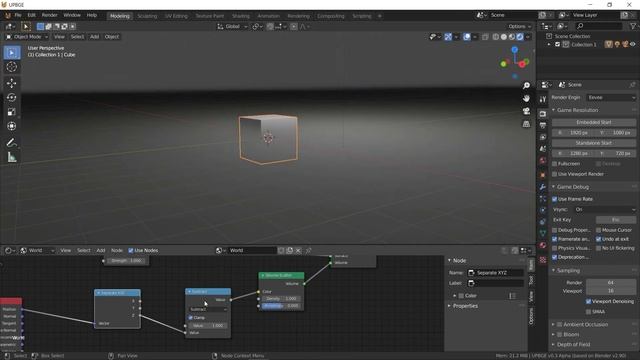Click the Embedded Start button
640x360 pixels.
coord(594,122)
